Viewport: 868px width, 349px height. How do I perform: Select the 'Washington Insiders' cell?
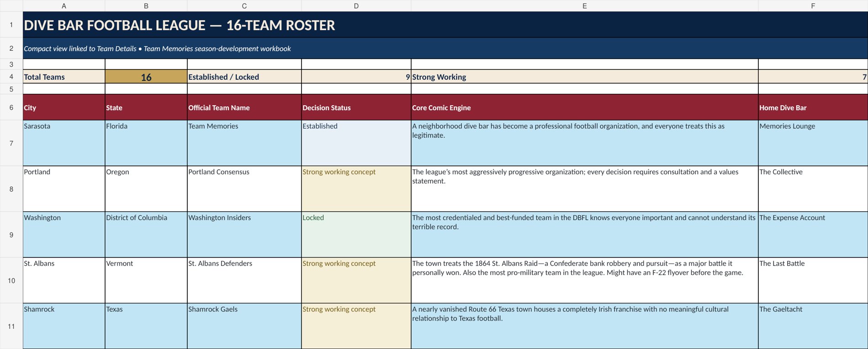point(244,235)
